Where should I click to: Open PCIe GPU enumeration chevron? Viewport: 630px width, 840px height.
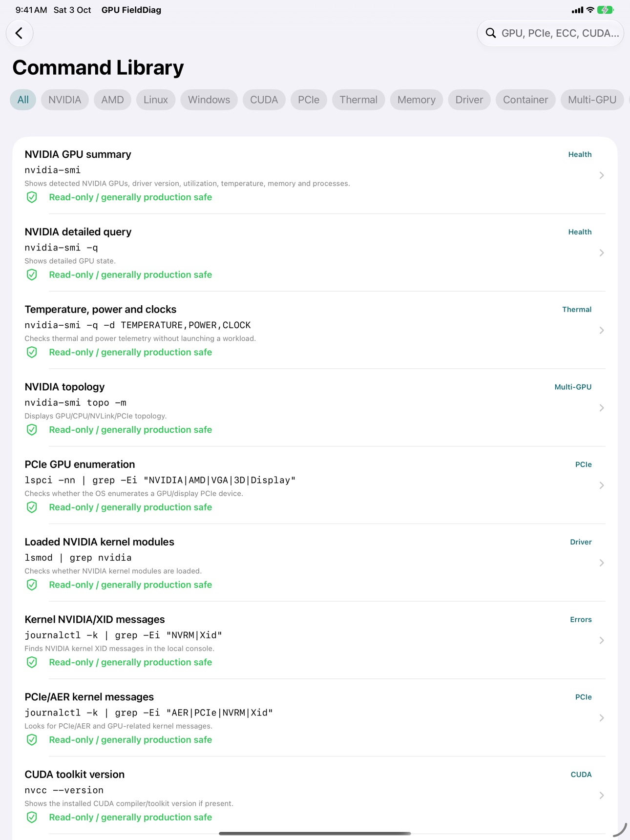point(602,485)
